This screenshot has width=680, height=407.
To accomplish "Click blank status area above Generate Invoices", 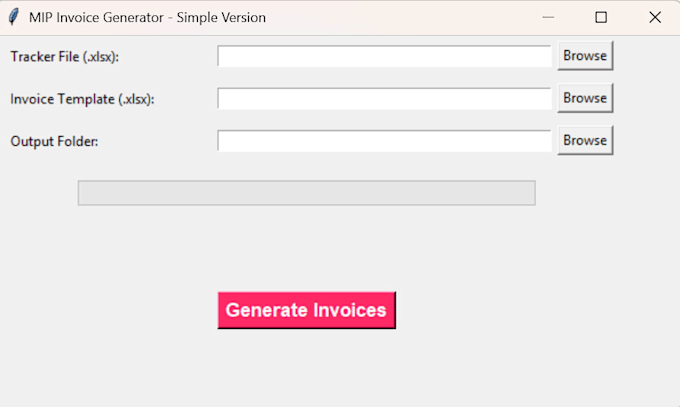I will [x=307, y=247].
